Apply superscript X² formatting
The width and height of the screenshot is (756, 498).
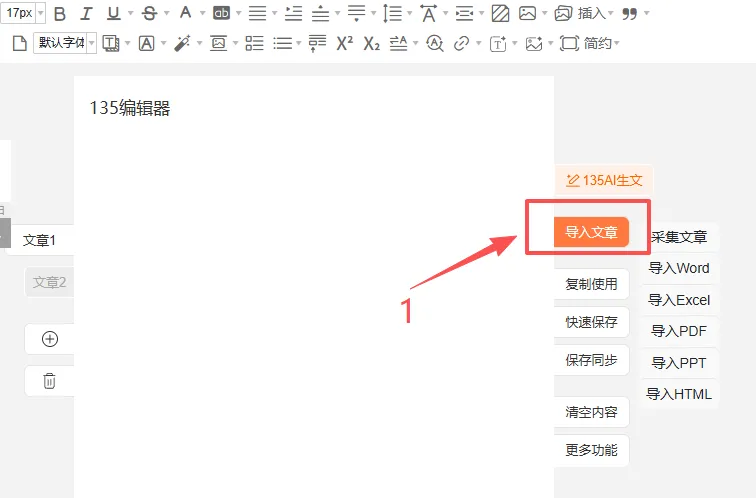coord(344,43)
